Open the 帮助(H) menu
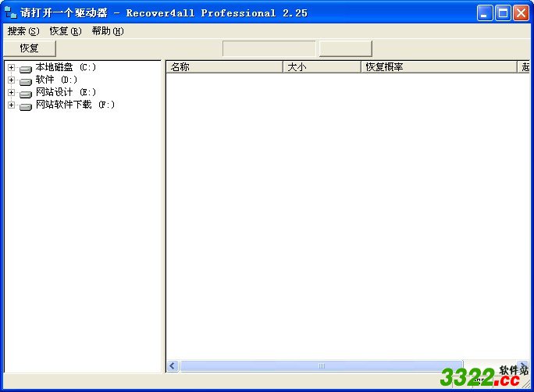 click(x=107, y=31)
